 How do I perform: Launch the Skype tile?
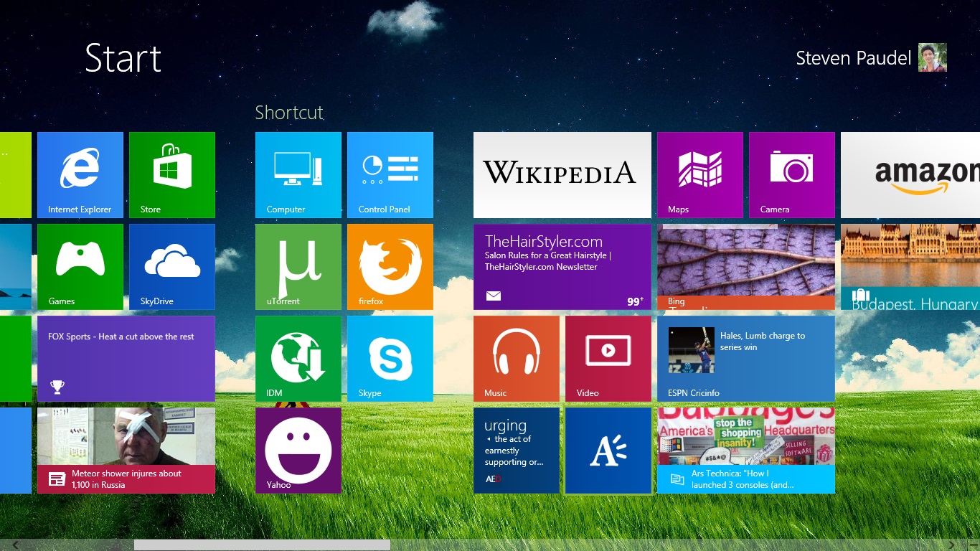(x=390, y=359)
